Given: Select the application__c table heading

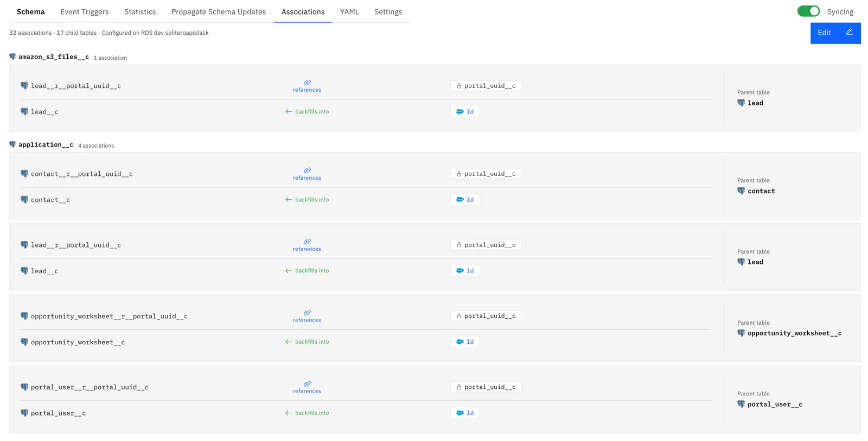Looking at the screenshot, I should [x=46, y=145].
